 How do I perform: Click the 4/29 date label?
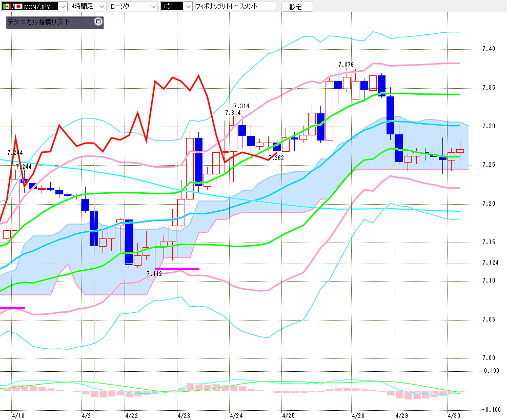tap(401, 415)
